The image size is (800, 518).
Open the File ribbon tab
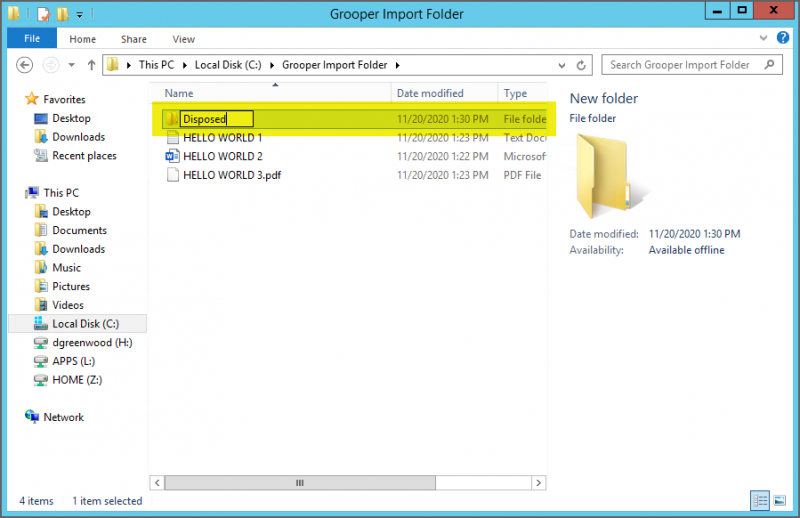[32, 38]
